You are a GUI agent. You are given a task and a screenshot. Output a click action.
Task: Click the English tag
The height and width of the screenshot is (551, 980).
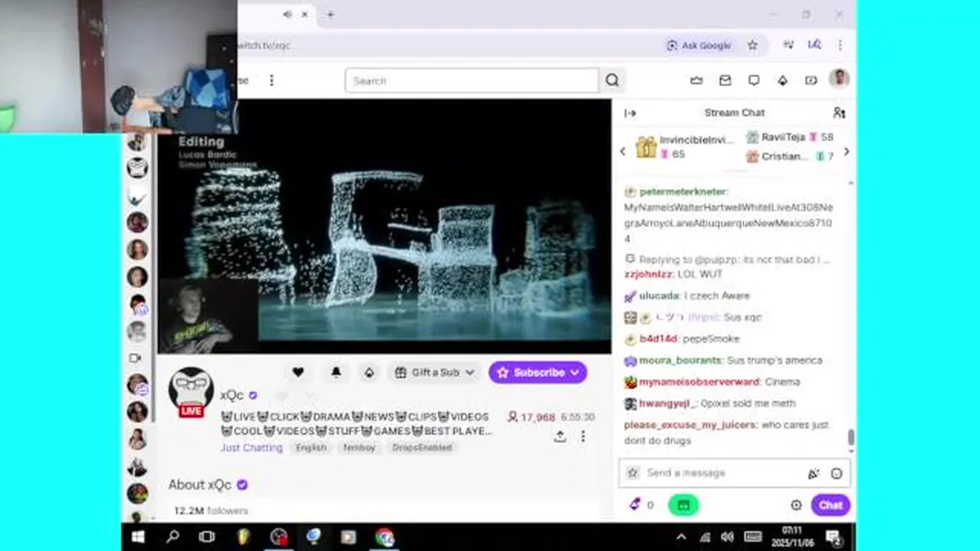(311, 448)
